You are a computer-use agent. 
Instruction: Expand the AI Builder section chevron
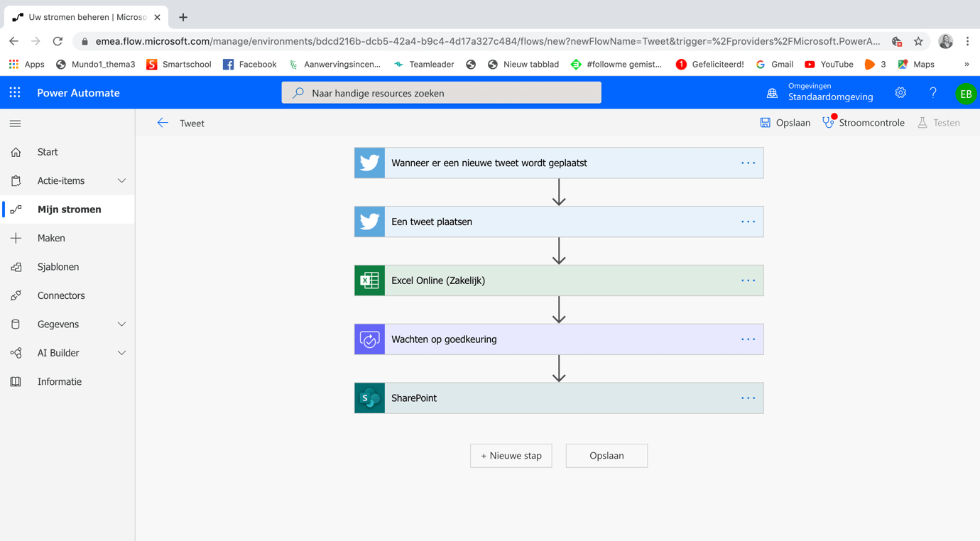[x=121, y=353]
